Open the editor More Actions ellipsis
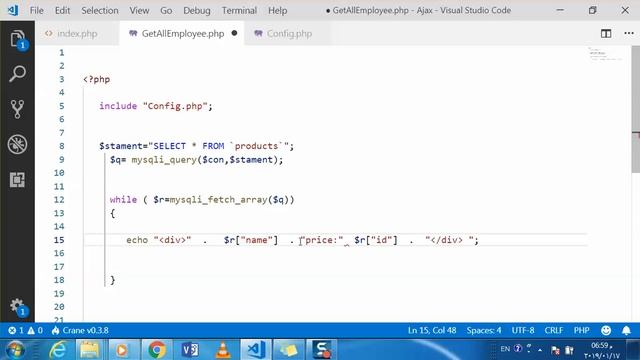640x360 pixels. coord(629,33)
